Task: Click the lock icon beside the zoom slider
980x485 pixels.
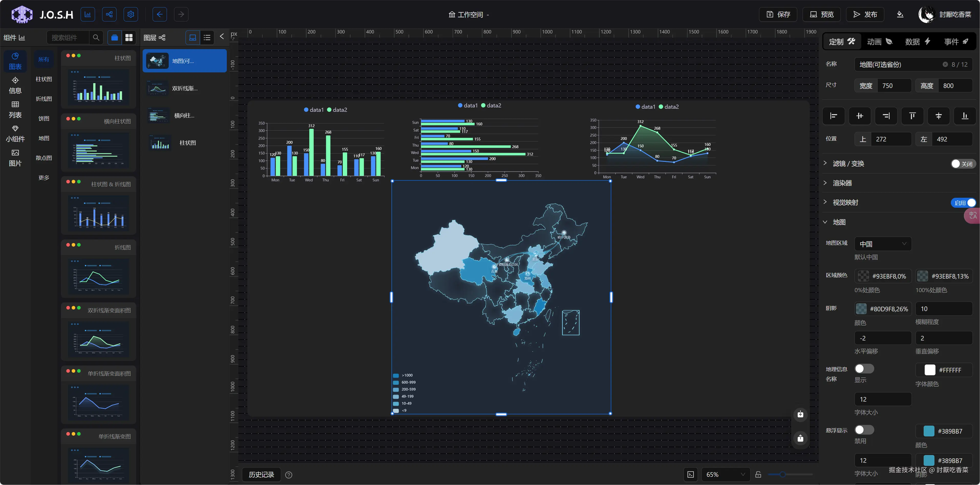Action: tap(758, 474)
